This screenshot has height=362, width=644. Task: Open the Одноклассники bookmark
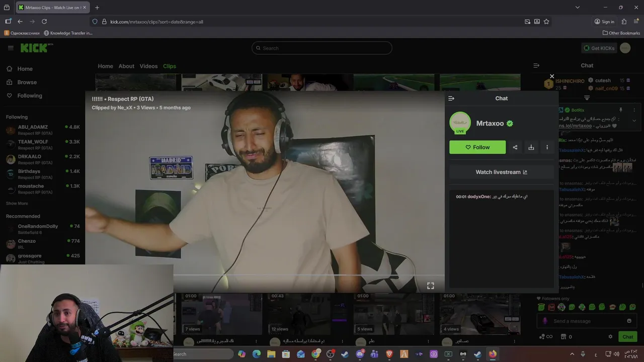pos(22,33)
